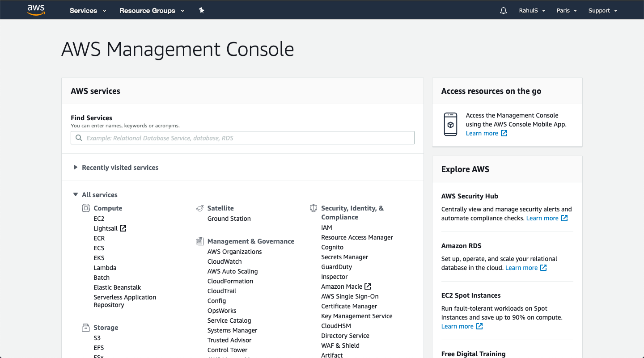Click the AWS logo in header

(x=36, y=10)
